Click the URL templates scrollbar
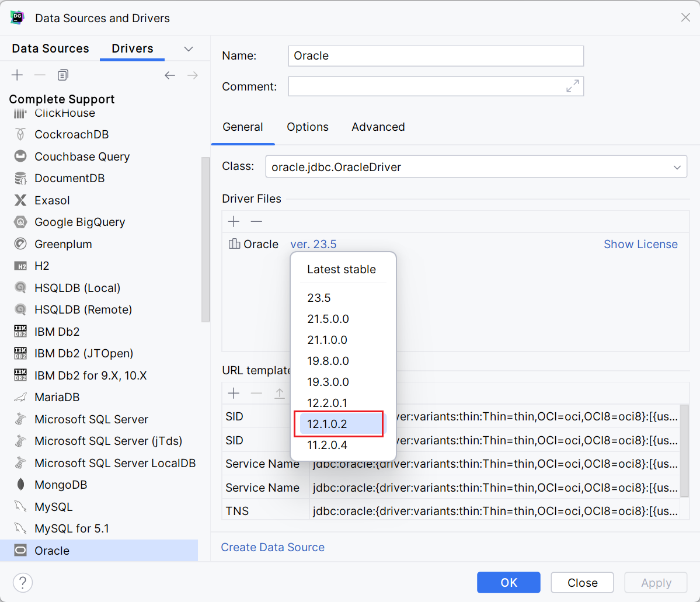The height and width of the screenshot is (602, 700). [x=684, y=451]
